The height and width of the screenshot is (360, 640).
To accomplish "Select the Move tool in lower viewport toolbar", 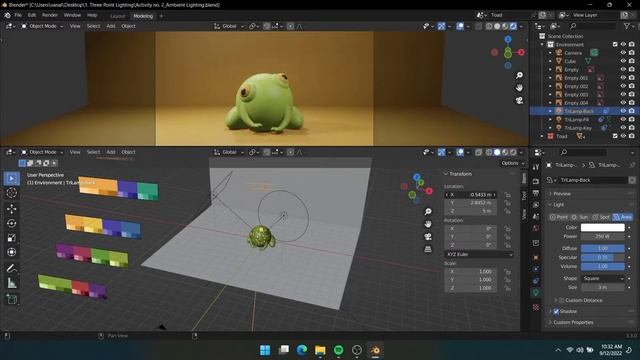I will [x=11, y=209].
